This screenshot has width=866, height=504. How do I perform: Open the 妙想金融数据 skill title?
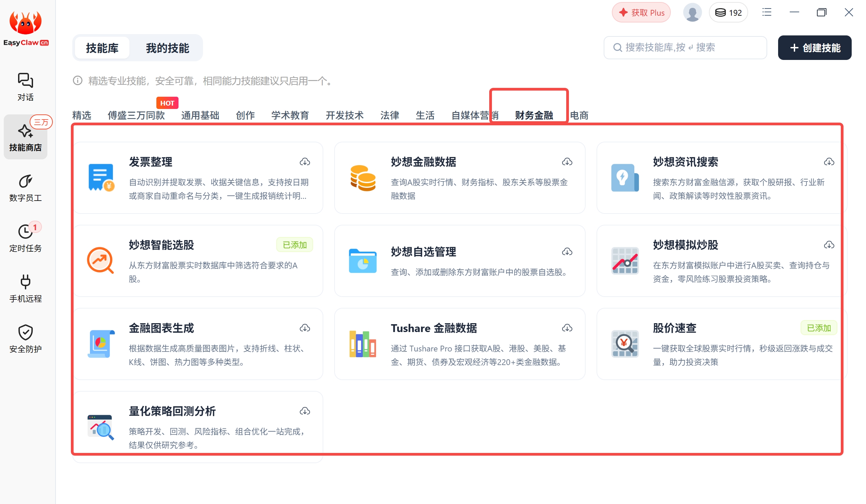click(423, 162)
